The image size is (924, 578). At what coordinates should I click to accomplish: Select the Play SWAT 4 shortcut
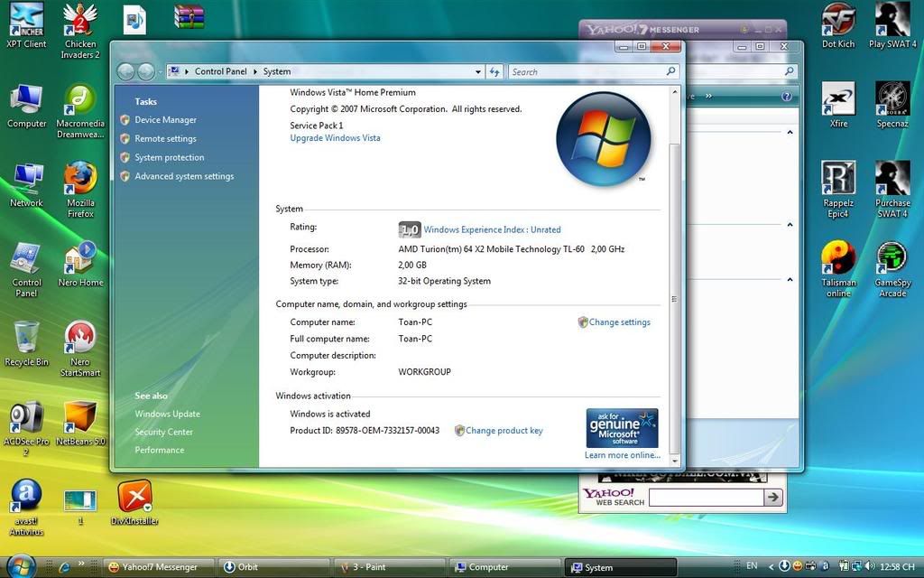point(892,26)
